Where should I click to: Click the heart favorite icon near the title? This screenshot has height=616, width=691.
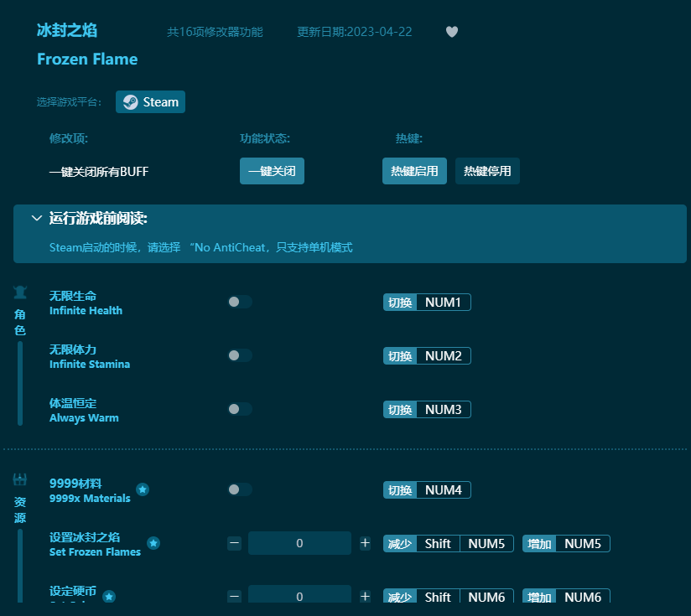(451, 32)
